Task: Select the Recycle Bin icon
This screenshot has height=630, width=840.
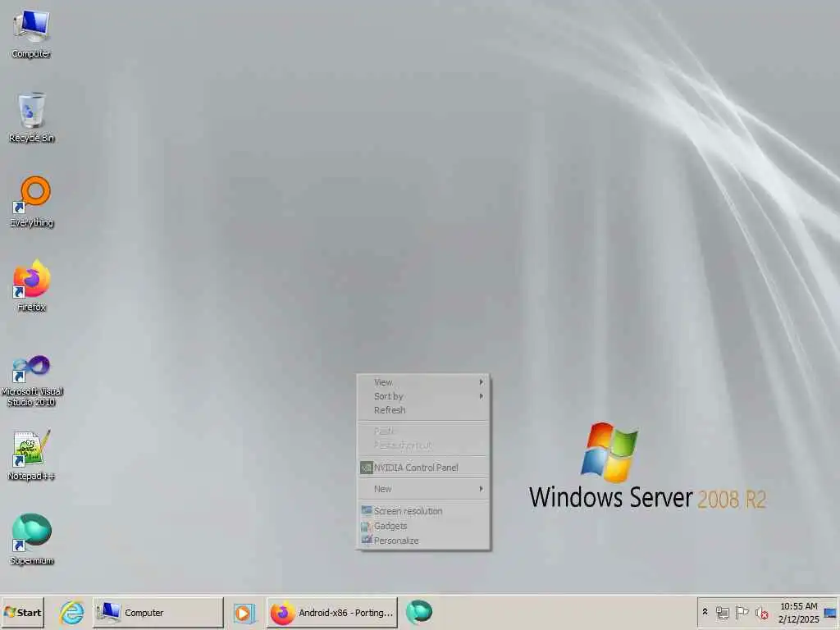Action: [x=31, y=118]
